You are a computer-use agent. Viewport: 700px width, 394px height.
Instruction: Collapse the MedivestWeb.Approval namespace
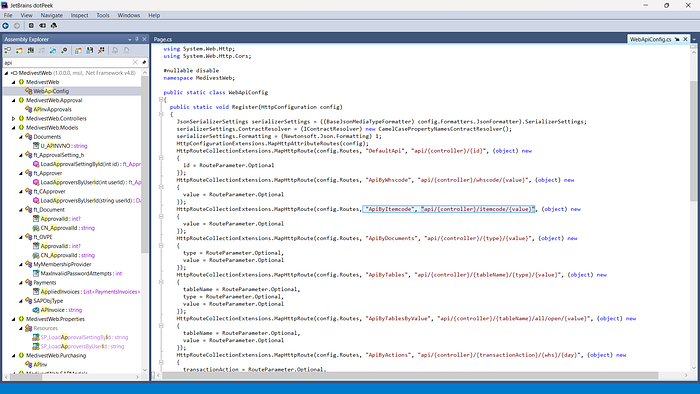(x=13, y=100)
